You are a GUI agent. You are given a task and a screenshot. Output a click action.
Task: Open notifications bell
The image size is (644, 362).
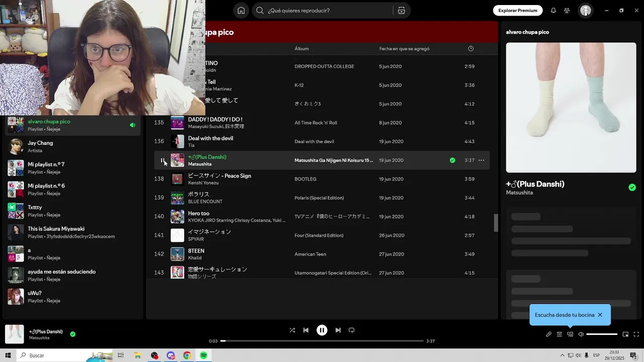pyautogui.click(x=553, y=11)
